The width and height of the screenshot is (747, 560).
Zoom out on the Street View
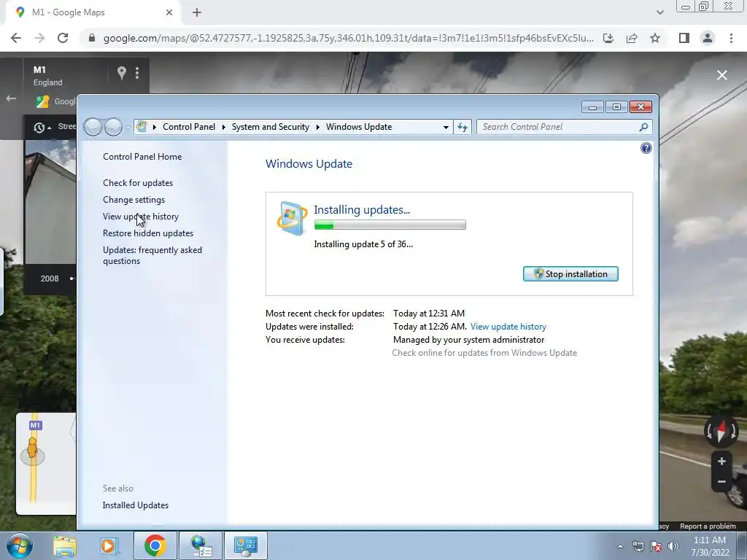721,481
